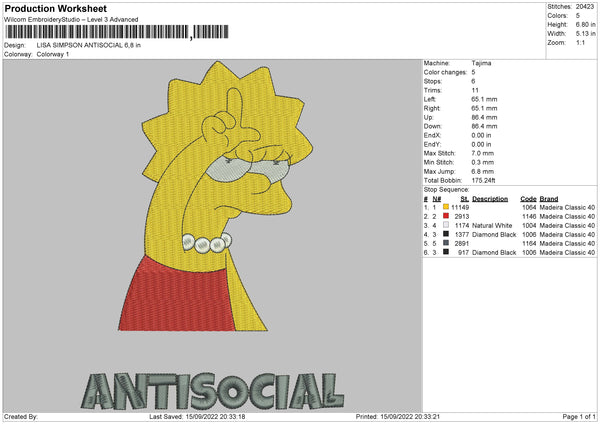Image resolution: width=600 pixels, height=424 pixels.
Task: Click stitch count 2913 in stop 2
Action: click(x=461, y=216)
